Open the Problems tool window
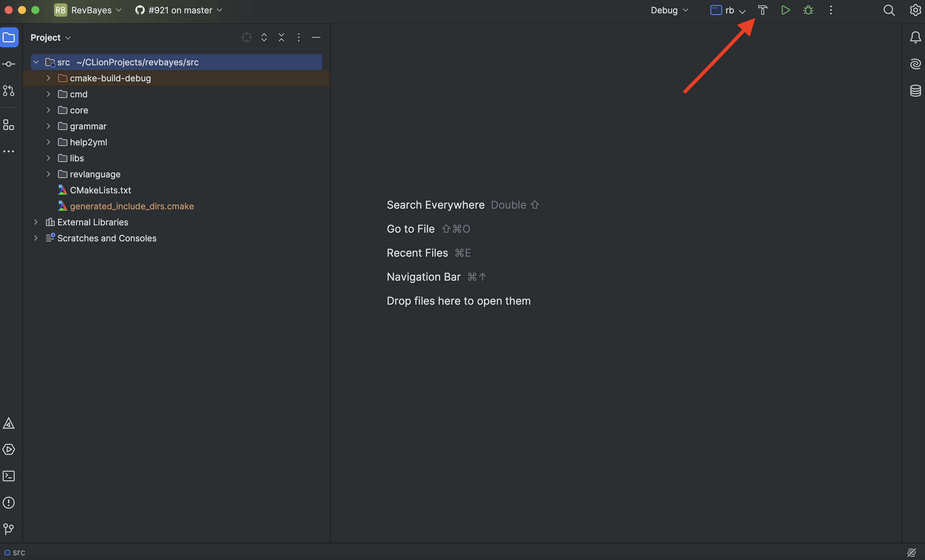 9,503
